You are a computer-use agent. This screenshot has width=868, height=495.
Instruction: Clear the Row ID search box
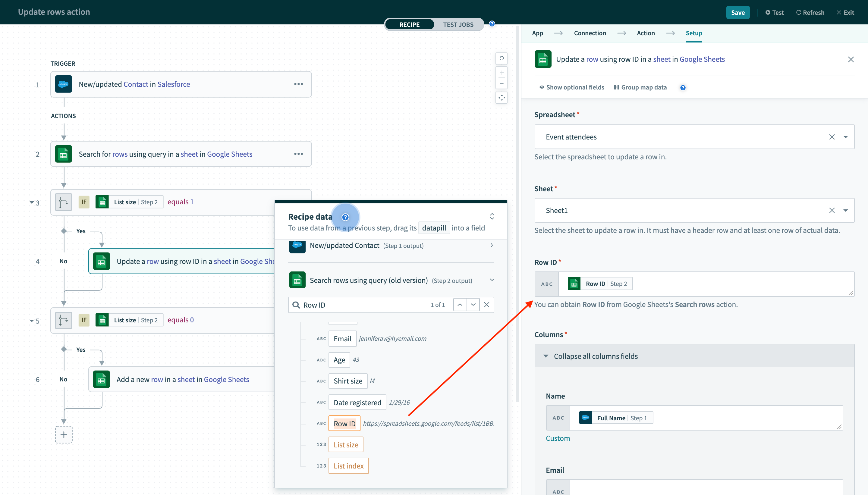point(486,305)
